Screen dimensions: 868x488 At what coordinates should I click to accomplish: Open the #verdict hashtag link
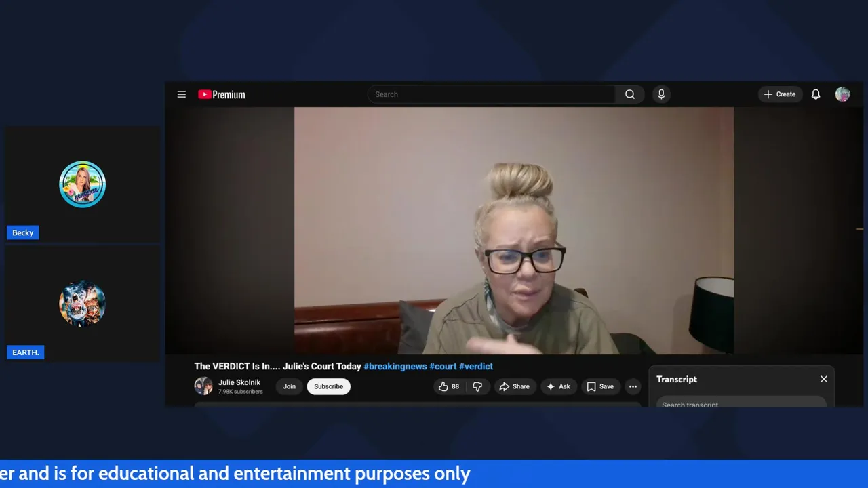476,366
